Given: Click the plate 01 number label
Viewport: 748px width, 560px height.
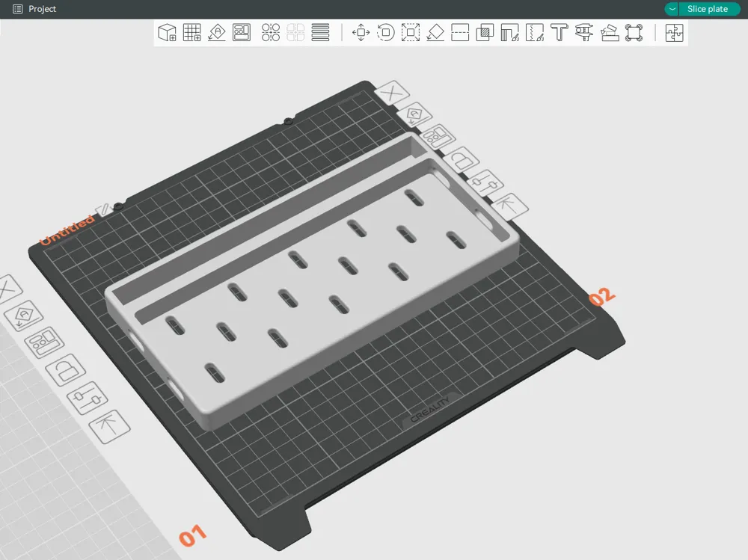Looking at the screenshot, I should (193, 536).
